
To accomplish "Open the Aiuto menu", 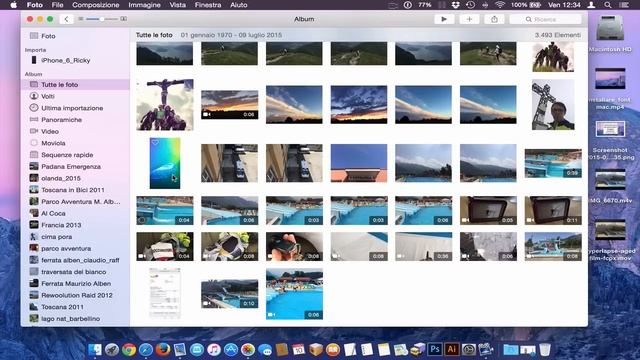I will [x=238, y=5].
